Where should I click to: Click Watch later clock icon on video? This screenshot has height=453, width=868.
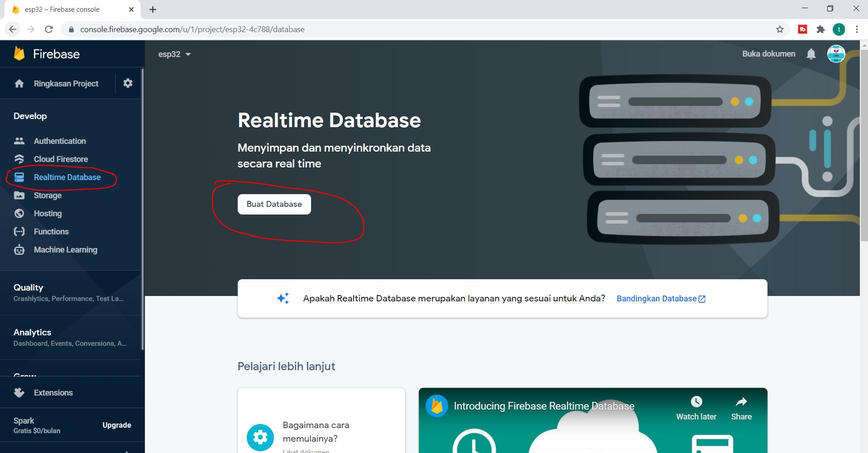(x=696, y=402)
